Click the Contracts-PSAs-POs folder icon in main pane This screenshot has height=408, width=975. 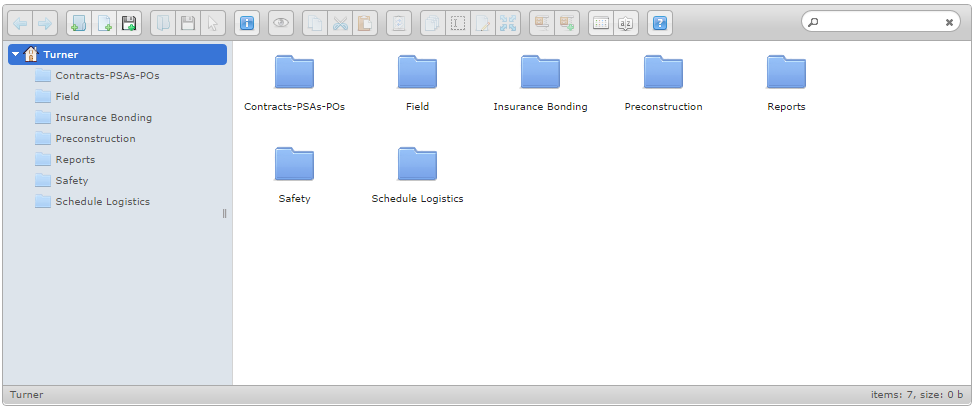[x=294, y=72]
